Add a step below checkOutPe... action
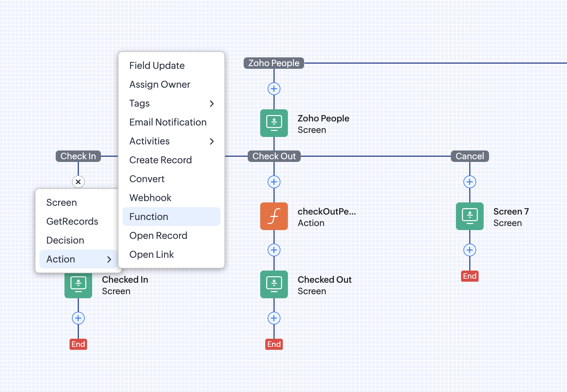Viewport: 567px width, 392px height. click(274, 250)
